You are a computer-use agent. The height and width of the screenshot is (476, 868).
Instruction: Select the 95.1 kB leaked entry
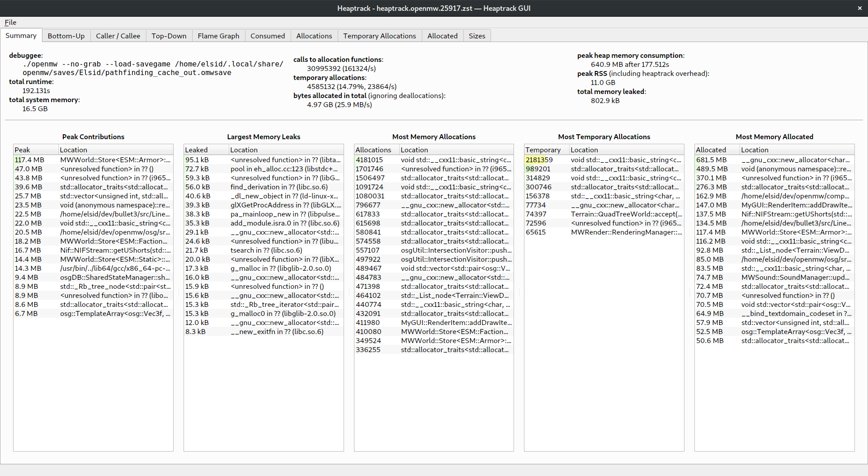click(x=207, y=160)
